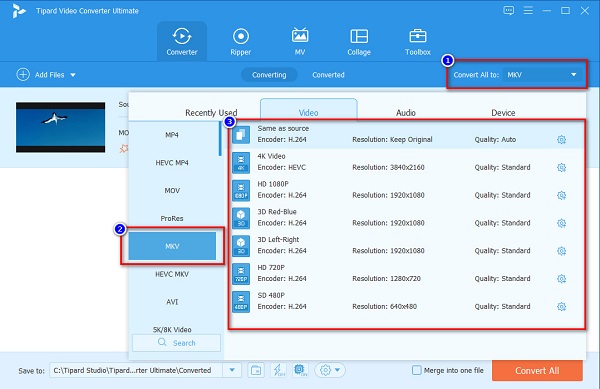Click 'Resolution: 640x480' text
The image size is (600, 389).
pos(384,306)
